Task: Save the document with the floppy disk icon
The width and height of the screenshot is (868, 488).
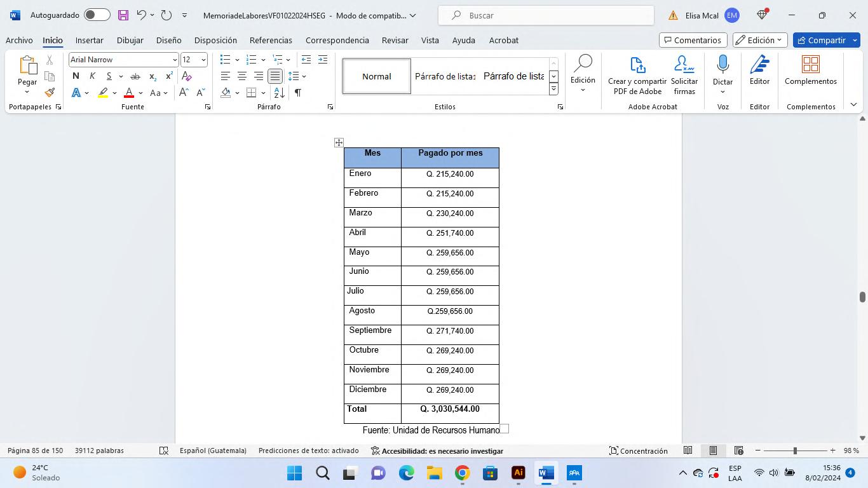Action: [123, 15]
